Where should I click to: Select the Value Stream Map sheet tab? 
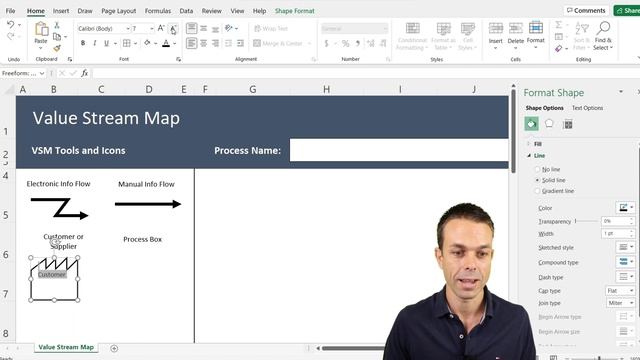coord(66,347)
